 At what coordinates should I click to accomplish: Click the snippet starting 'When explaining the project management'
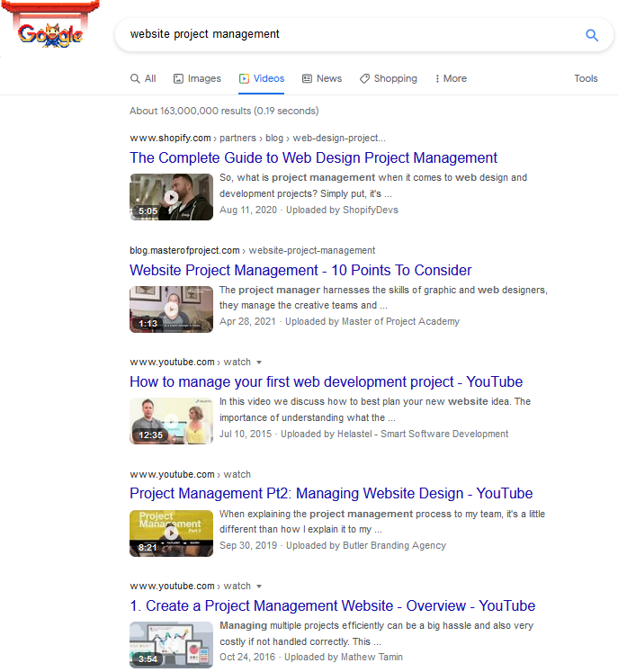coord(382,521)
